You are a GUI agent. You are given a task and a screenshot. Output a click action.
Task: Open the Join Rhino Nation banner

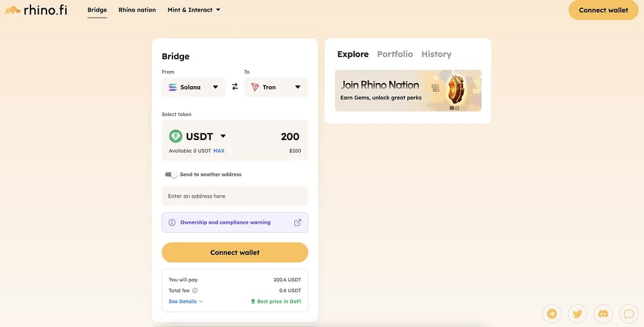(x=408, y=91)
